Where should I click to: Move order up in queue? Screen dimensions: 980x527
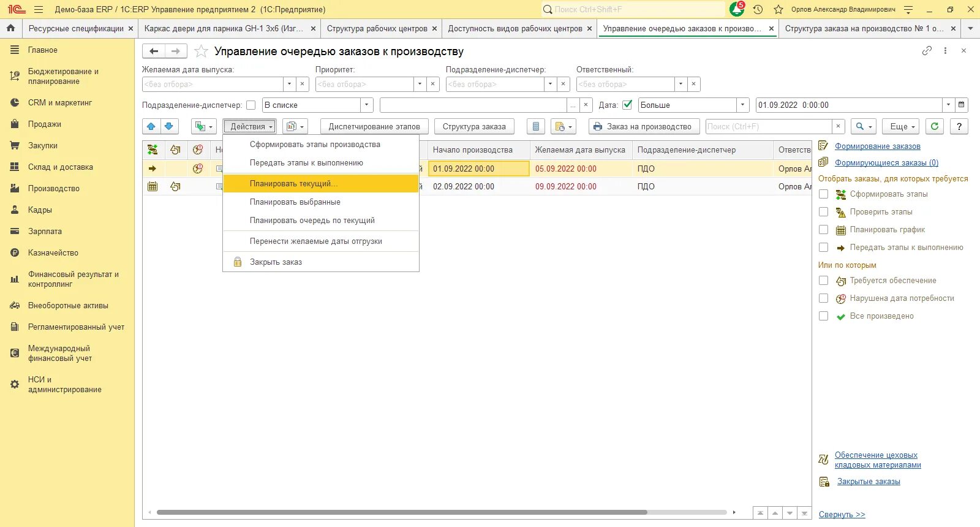coord(151,126)
